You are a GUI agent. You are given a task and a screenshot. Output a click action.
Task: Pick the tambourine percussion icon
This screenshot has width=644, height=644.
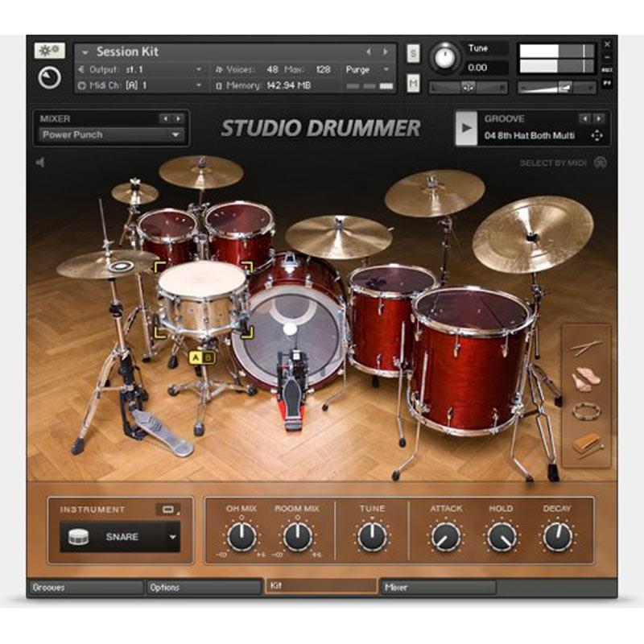pos(584,411)
